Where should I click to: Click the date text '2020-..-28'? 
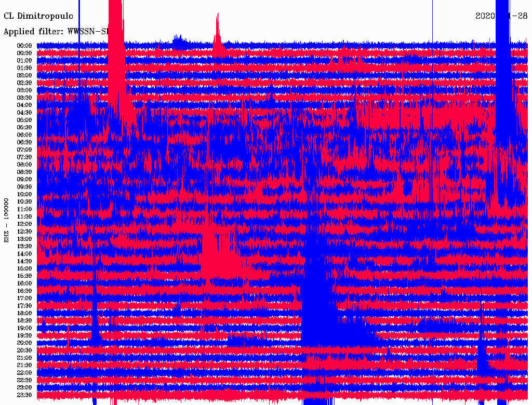pyautogui.click(x=501, y=16)
